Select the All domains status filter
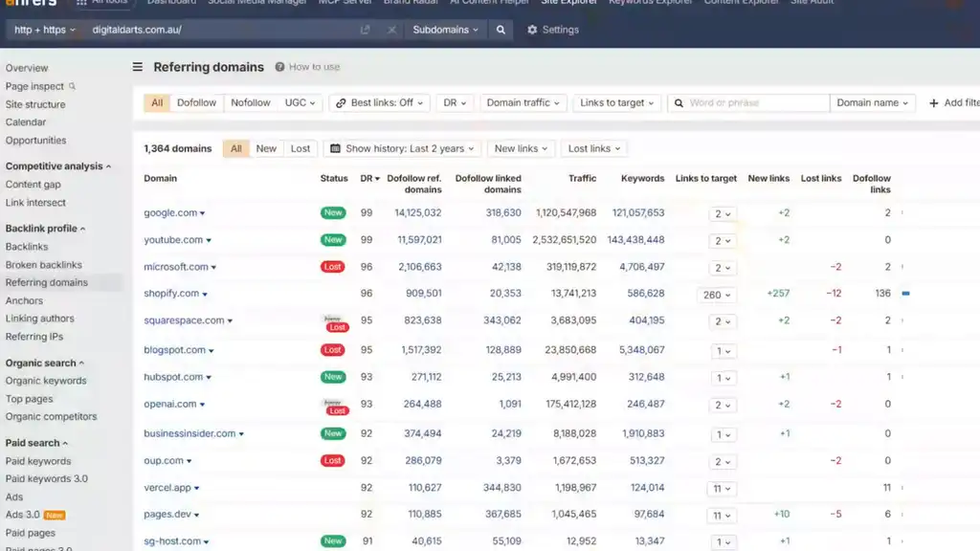 pos(235,148)
